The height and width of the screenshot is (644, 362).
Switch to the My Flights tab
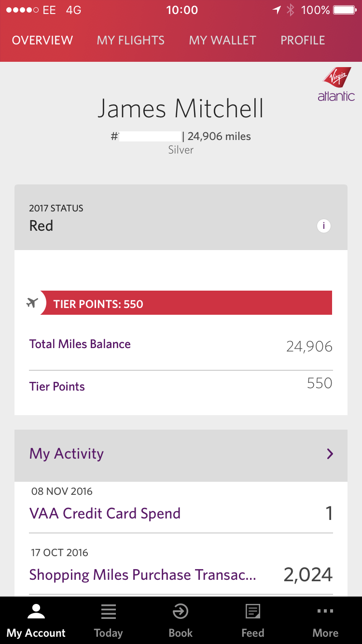pos(131,41)
